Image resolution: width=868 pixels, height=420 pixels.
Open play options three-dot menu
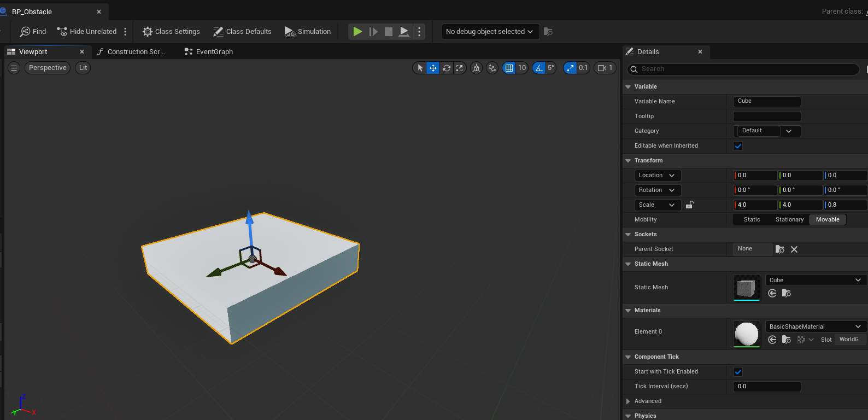[x=419, y=32]
